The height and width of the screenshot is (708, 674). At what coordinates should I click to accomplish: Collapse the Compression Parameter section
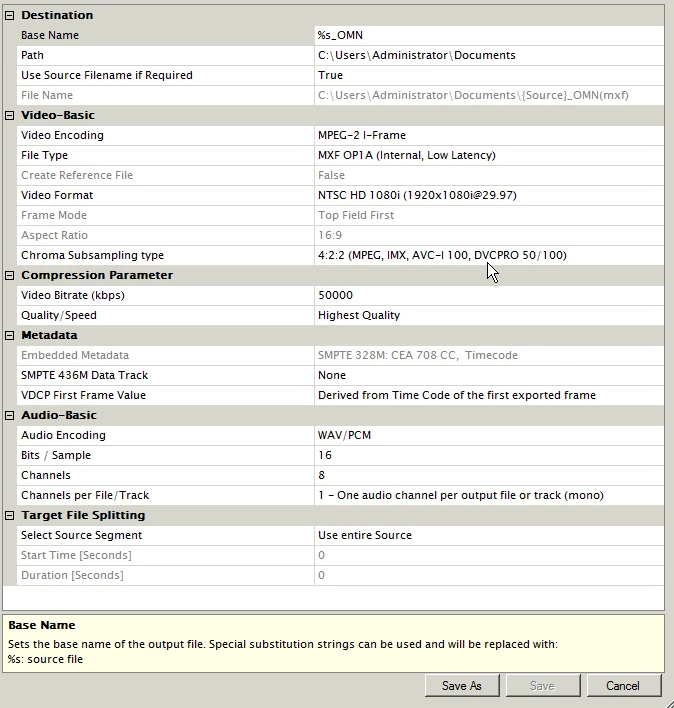[9, 275]
